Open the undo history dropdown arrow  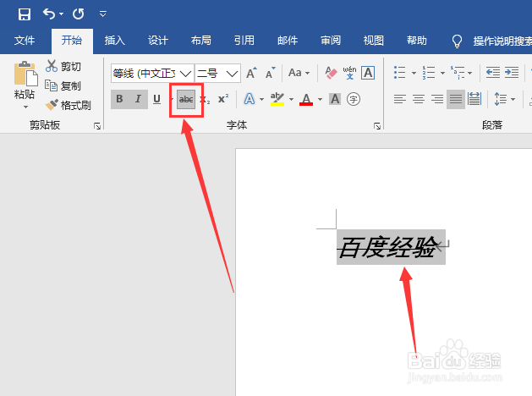point(62,14)
